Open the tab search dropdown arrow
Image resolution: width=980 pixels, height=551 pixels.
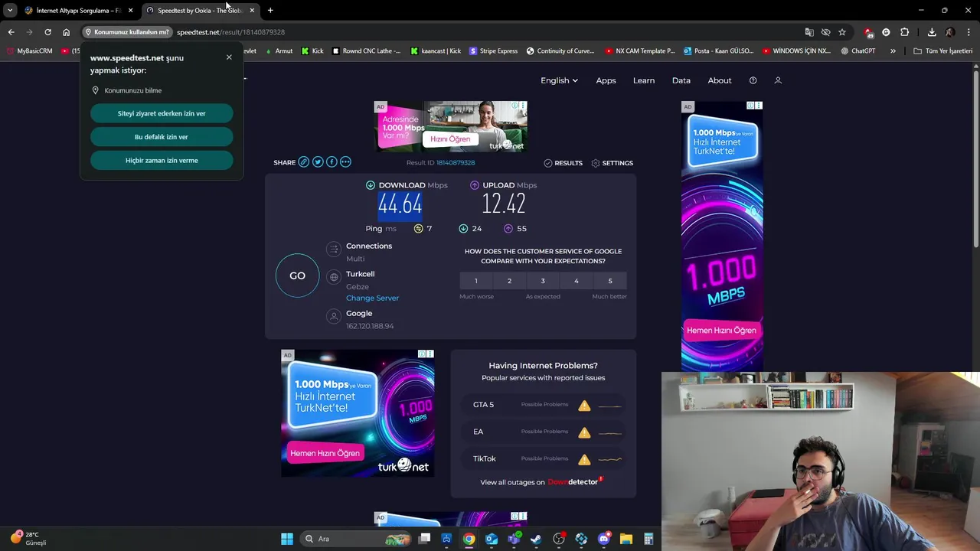pyautogui.click(x=10, y=10)
